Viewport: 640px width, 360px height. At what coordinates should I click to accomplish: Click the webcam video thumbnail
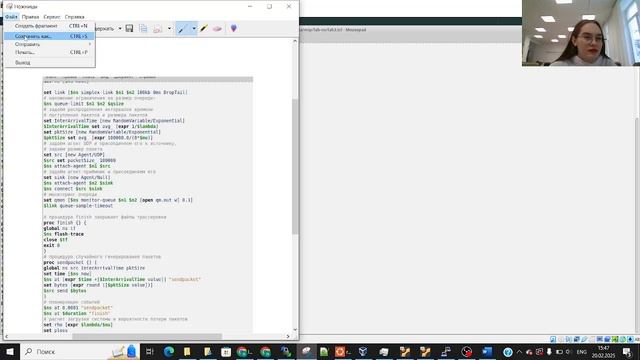pyautogui.click(x=581, y=33)
